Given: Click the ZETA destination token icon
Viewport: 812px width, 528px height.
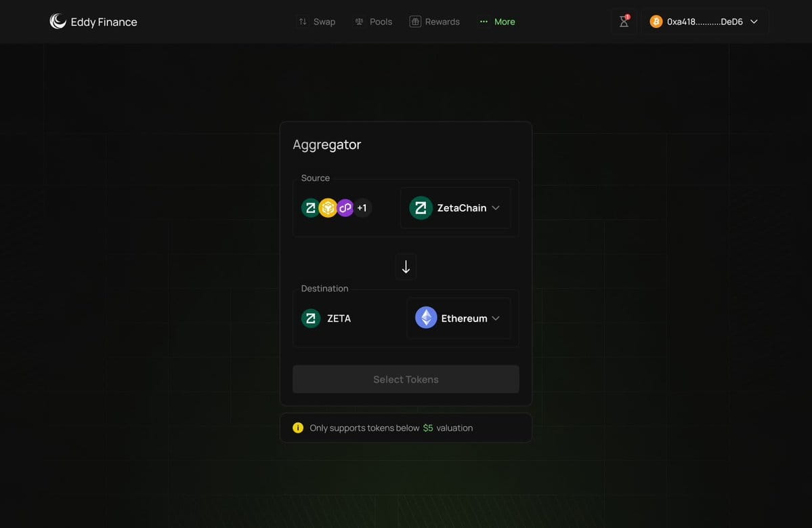Looking at the screenshot, I should (311, 318).
